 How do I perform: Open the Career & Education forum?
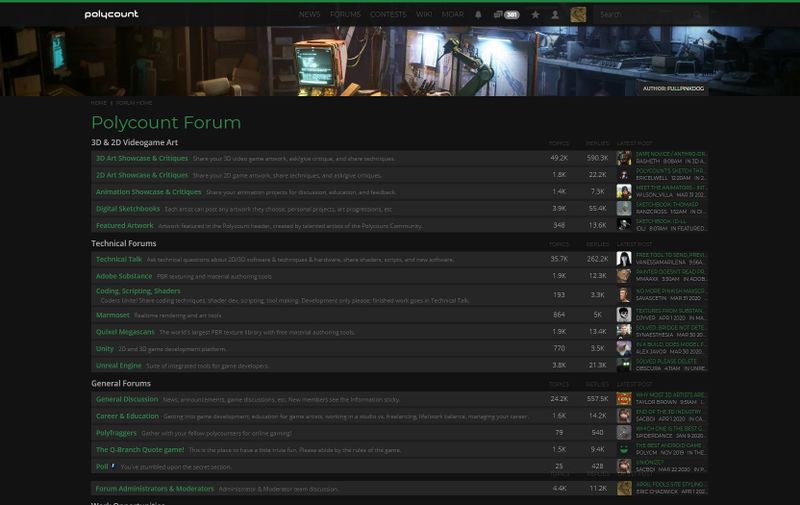tap(128, 416)
